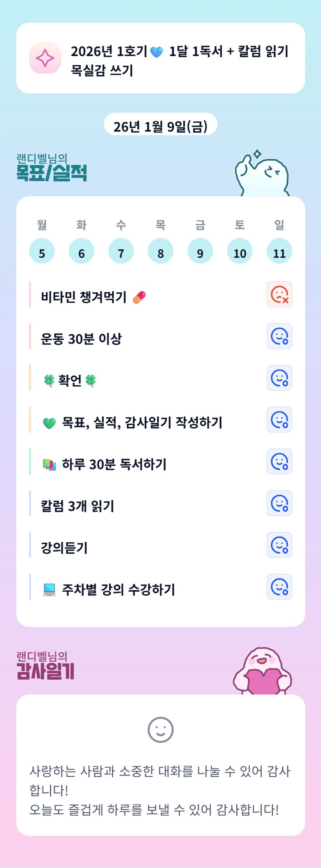Screen dimensions: 321x868
Task: Select Monday the 5th in week row
Action: point(42,251)
